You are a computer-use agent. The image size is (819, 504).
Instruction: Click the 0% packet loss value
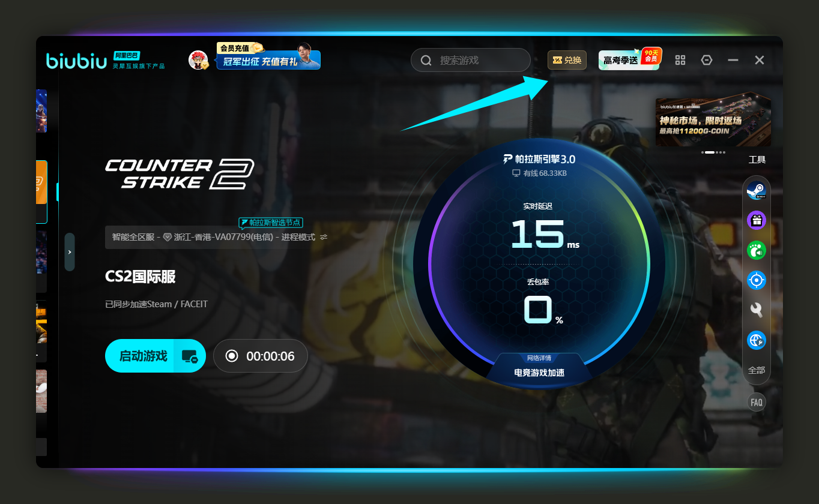(543, 310)
